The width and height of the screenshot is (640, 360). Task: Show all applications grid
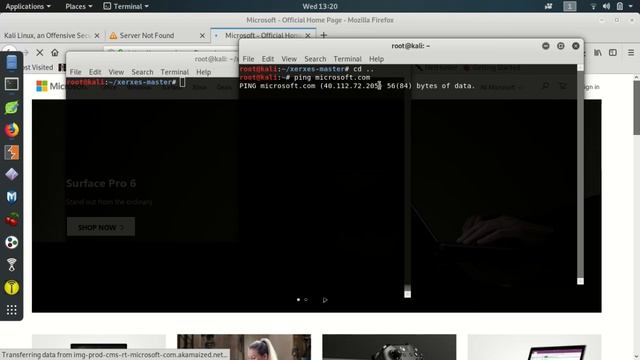[11, 310]
